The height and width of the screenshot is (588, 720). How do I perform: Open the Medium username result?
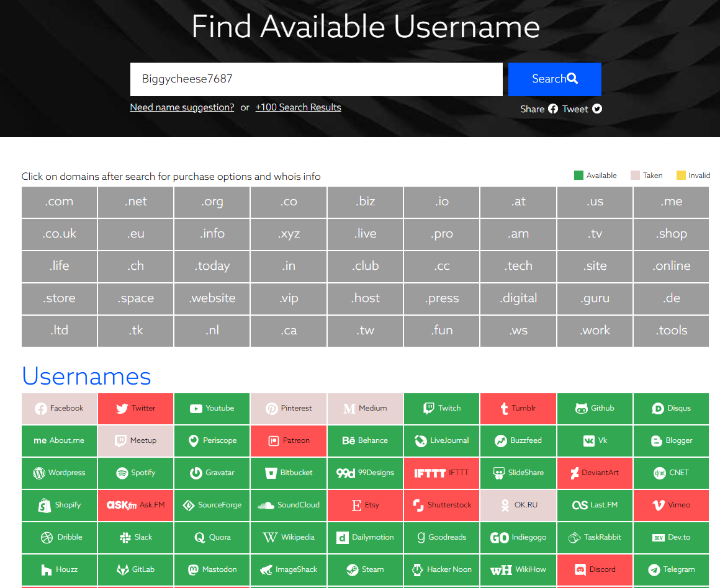pyautogui.click(x=366, y=409)
